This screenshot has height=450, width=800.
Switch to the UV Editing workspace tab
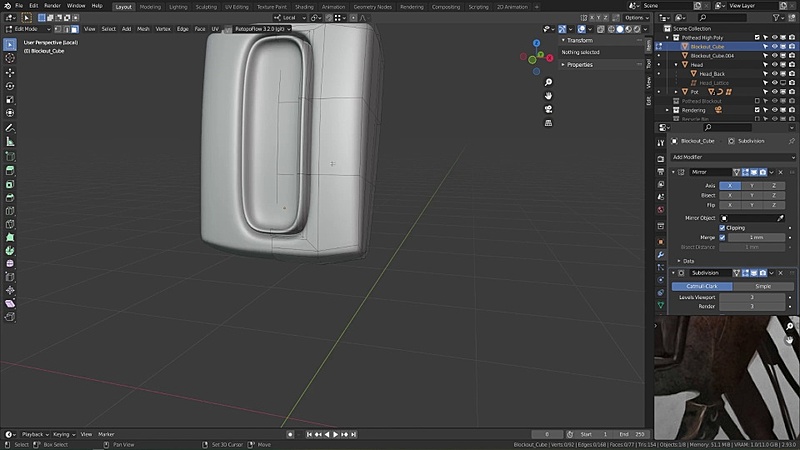click(x=237, y=7)
